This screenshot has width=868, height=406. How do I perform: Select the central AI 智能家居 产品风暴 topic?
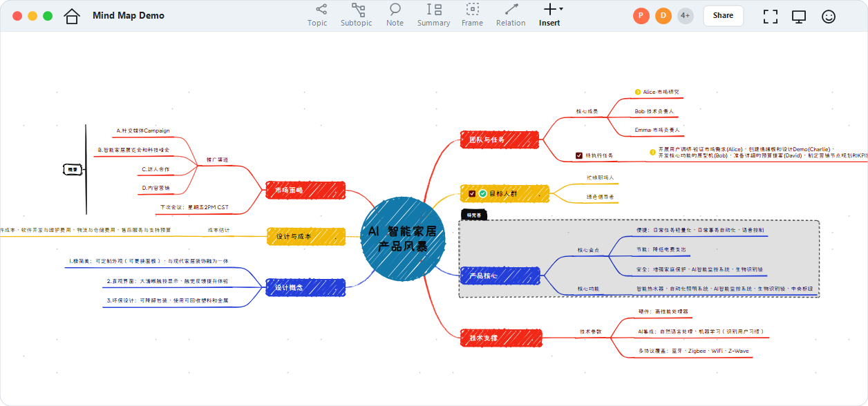pos(402,239)
